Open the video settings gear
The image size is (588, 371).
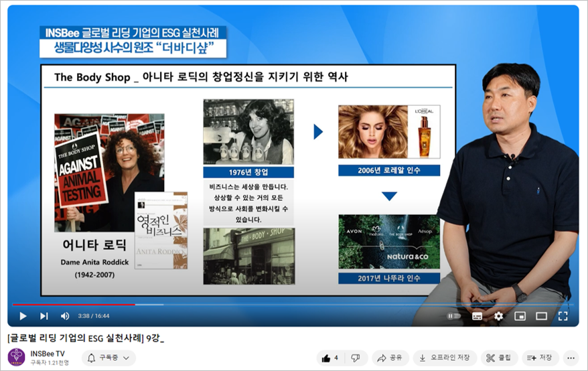(498, 316)
